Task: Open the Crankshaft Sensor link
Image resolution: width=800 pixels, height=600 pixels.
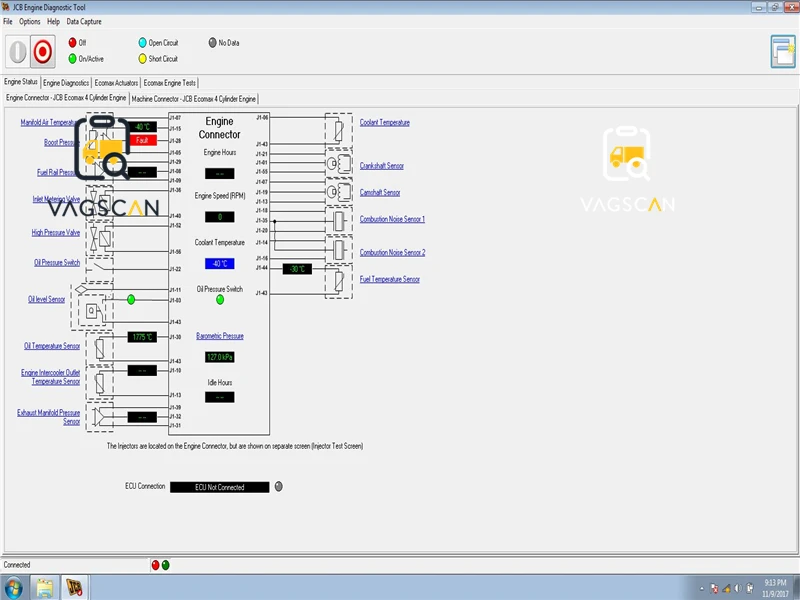Action: (382, 166)
